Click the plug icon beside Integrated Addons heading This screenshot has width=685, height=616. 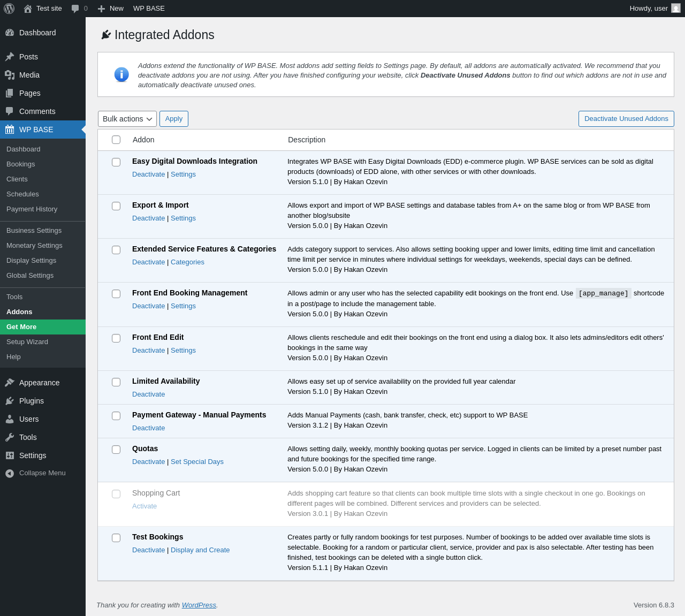tap(106, 35)
